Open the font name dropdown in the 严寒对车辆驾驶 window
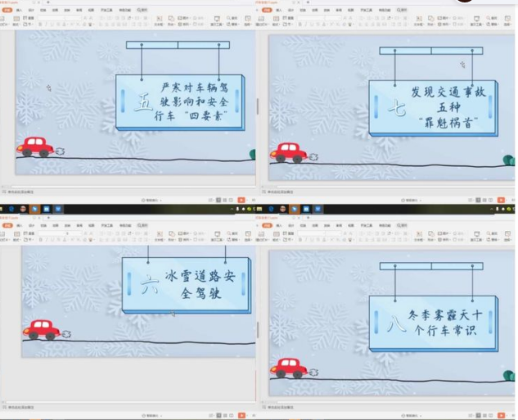 coord(59,18)
